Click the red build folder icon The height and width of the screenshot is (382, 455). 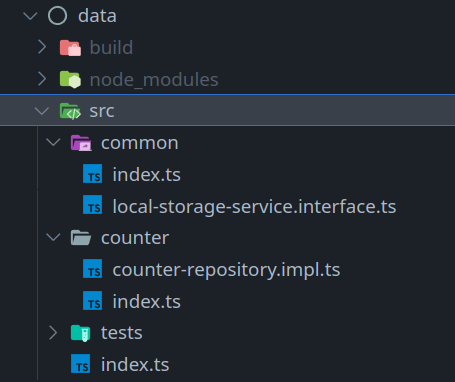(70, 48)
